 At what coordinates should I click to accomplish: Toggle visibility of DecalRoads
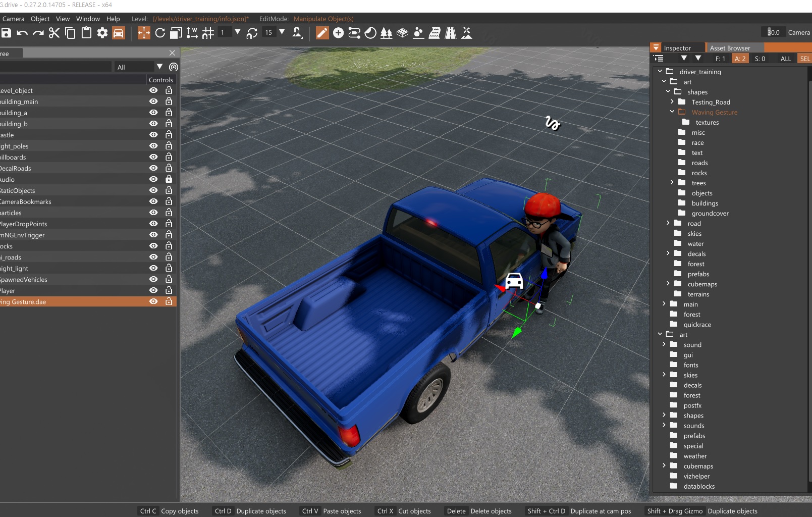(153, 168)
